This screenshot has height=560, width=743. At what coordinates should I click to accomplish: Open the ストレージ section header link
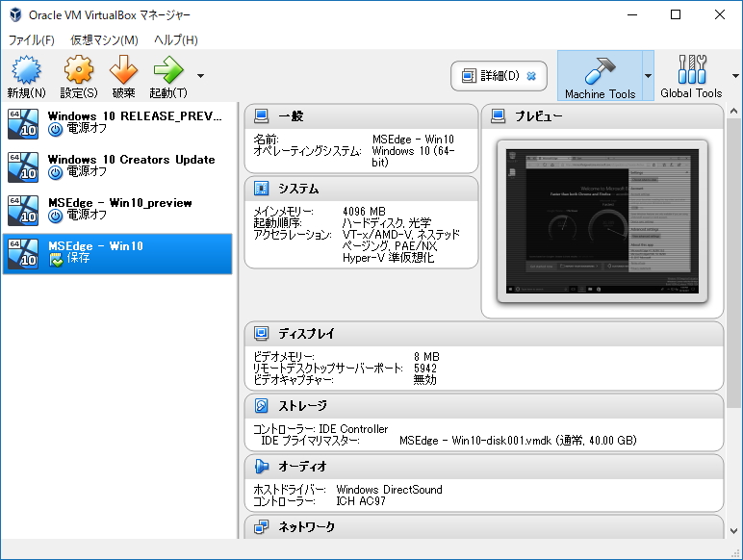click(302, 406)
